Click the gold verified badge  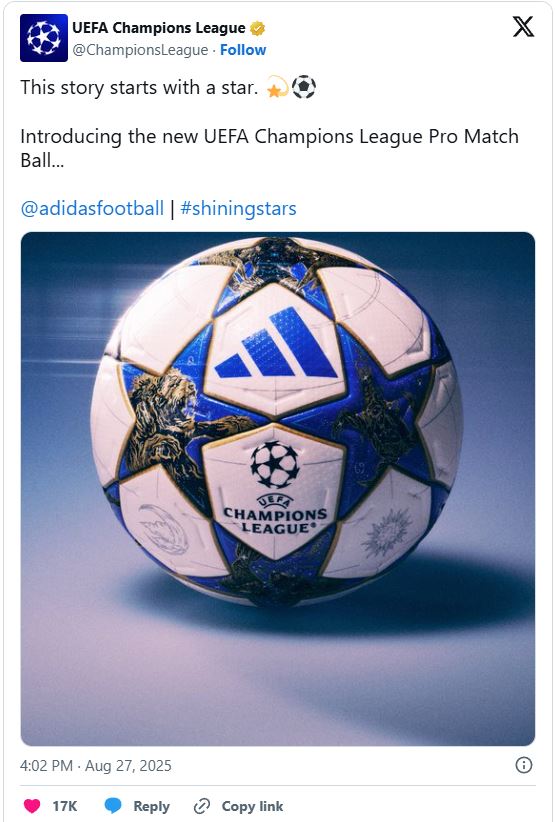click(x=257, y=28)
